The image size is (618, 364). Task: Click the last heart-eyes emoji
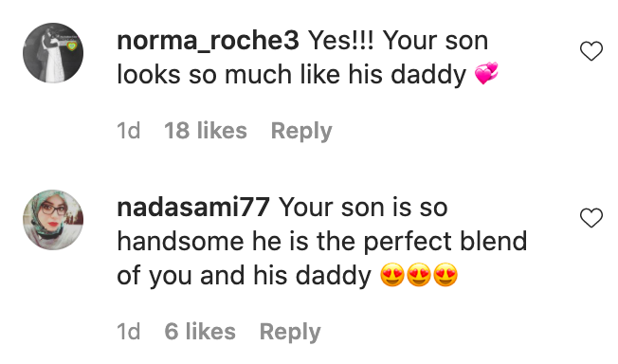[445, 275]
